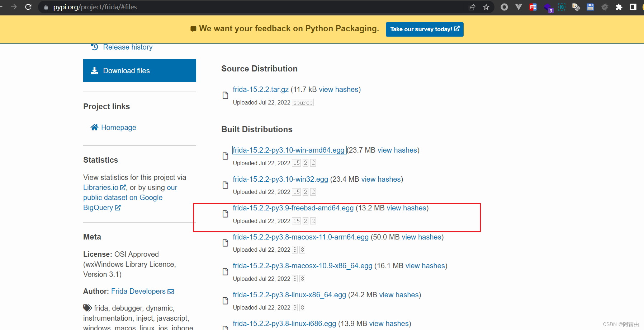Click the purple extension icon showing badge 9
The image size is (644, 330).
548,8
